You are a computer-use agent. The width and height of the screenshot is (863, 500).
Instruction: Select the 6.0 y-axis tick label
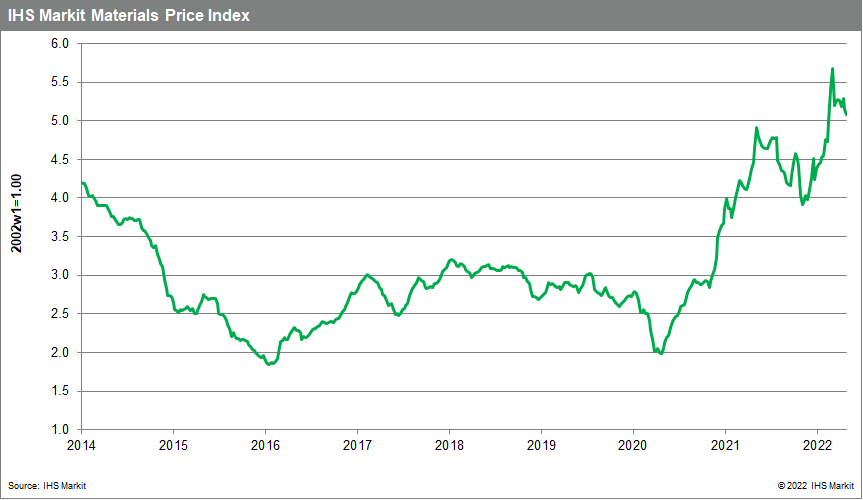(59, 44)
